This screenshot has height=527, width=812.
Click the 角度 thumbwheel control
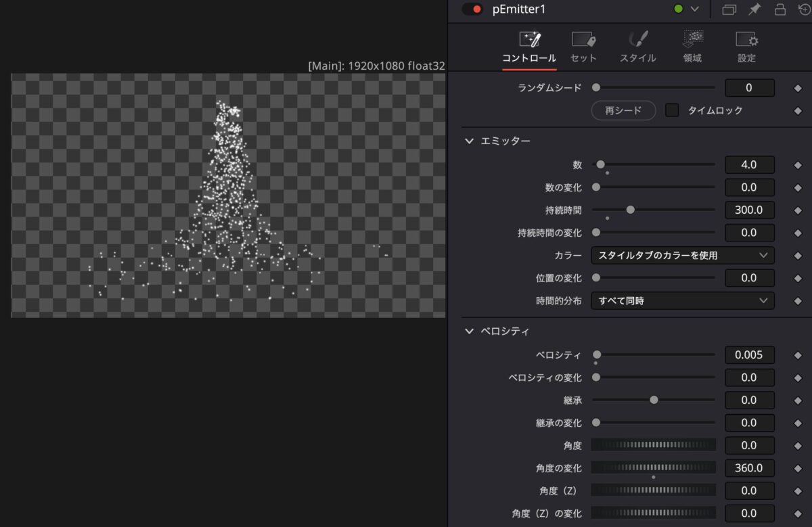tap(654, 444)
